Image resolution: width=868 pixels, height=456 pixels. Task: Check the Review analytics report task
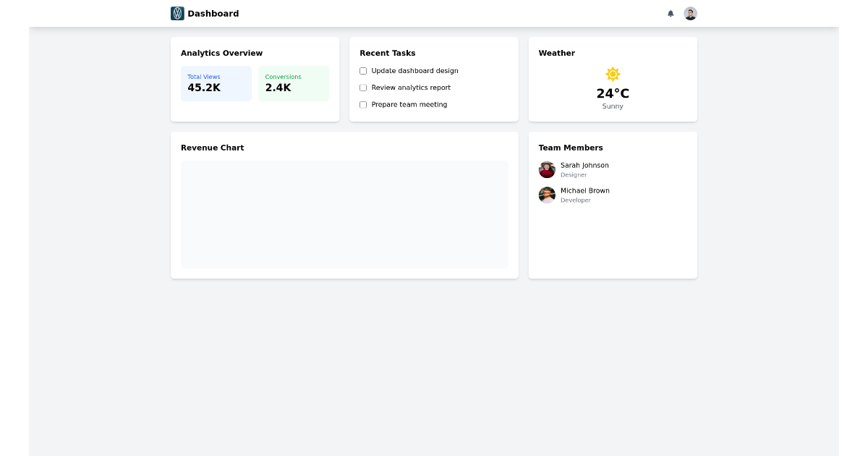coord(363,88)
